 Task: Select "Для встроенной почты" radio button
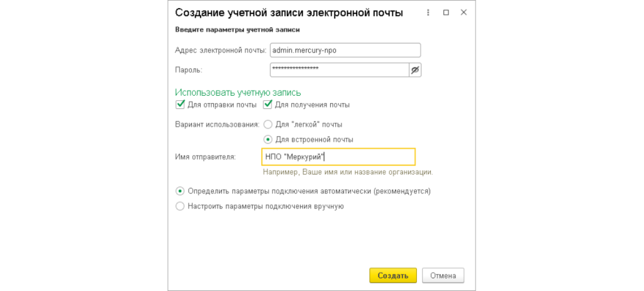tap(268, 139)
